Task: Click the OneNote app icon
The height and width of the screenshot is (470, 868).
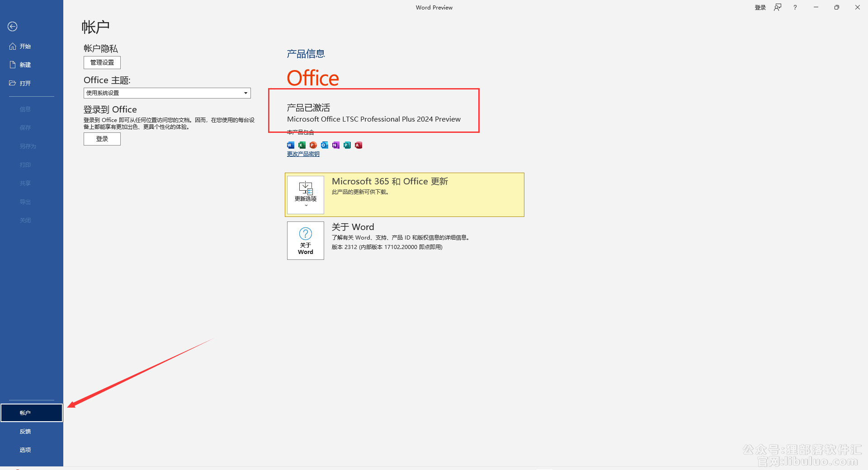Action: click(336, 145)
